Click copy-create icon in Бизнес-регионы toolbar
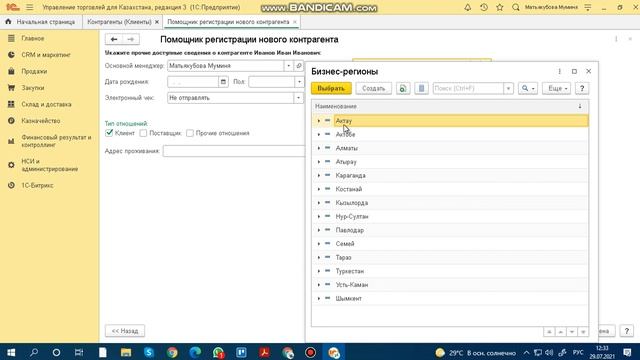 pyautogui.click(x=403, y=88)
